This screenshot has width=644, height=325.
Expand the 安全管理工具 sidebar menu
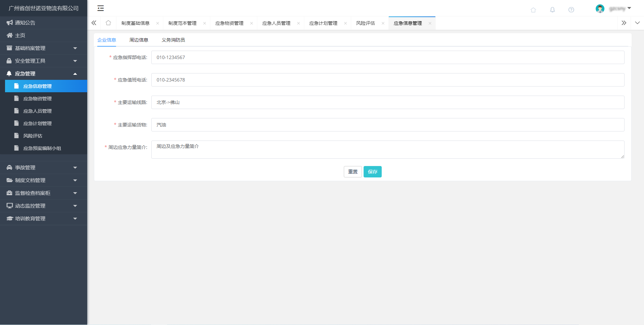(x=44, y=61)
